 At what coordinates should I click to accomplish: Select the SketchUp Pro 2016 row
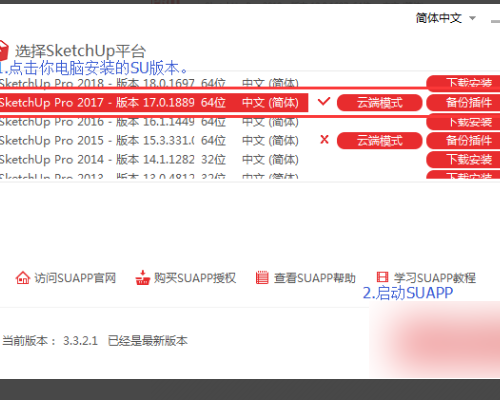coord(149,122)
